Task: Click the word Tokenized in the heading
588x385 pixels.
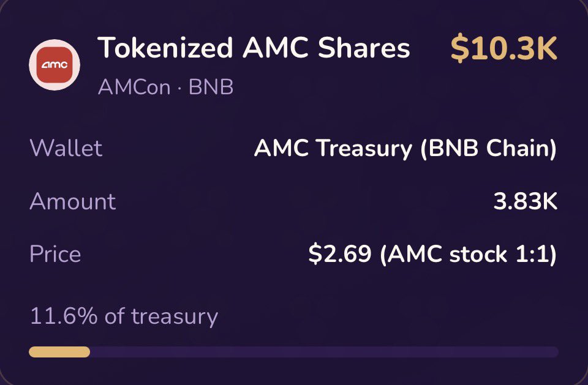Action: pos(165,48)
